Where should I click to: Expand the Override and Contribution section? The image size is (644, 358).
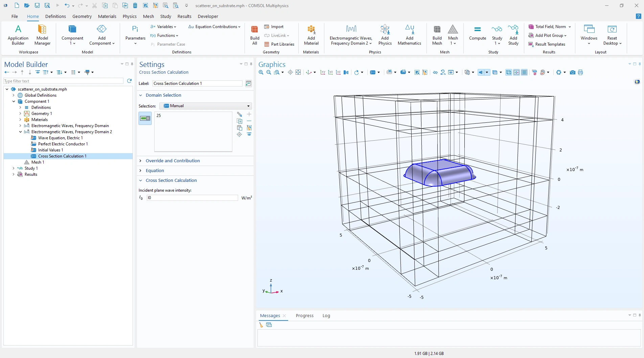coord(172,161)
